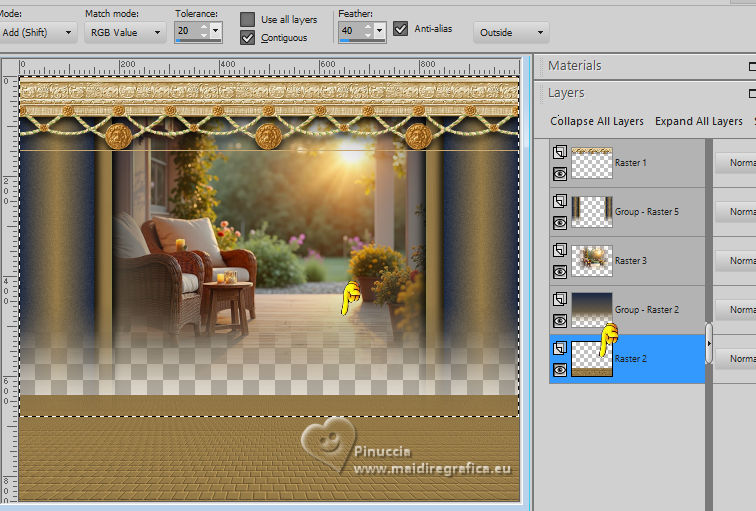Click the Tolerance value field
This screenshot has width=756, height=511.
click(187, 31)
